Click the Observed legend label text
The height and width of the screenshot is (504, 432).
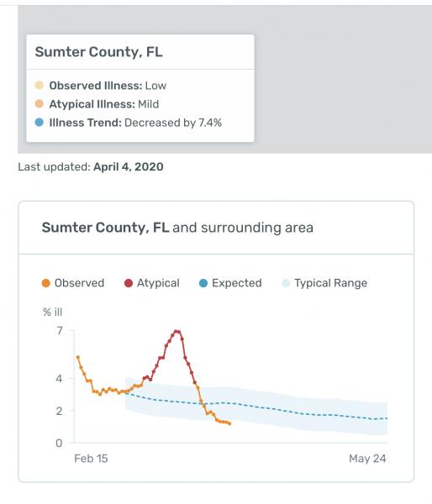(80, 283)
